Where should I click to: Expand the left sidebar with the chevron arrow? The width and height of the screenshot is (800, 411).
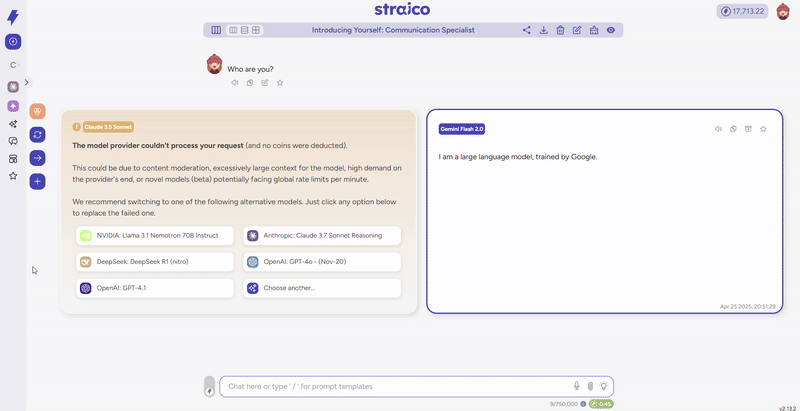27,82
